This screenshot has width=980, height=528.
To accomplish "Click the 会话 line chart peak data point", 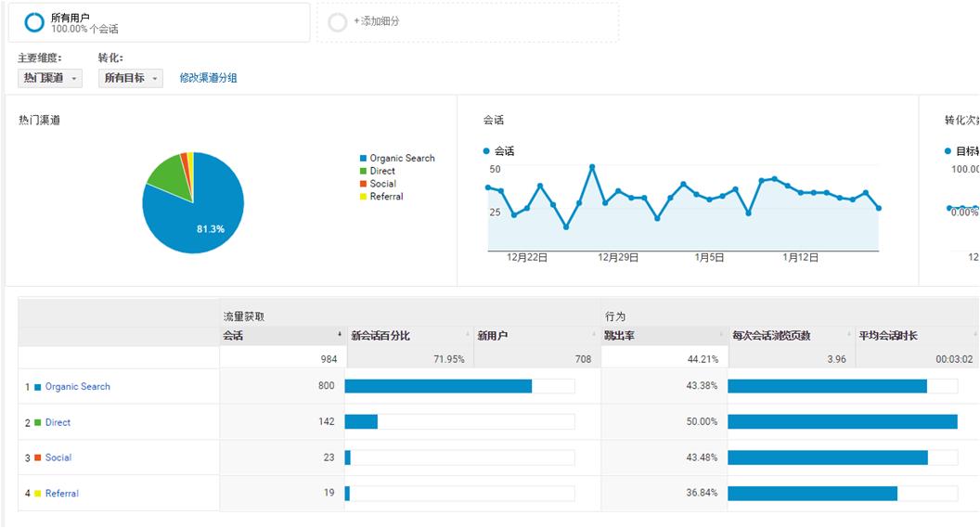I will [x=592, y=167].
